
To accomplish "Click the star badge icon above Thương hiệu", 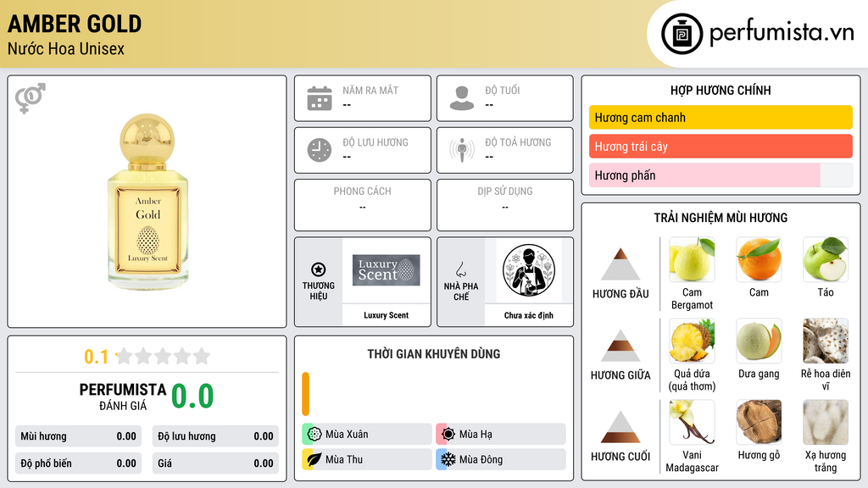I will pos(319,269).
